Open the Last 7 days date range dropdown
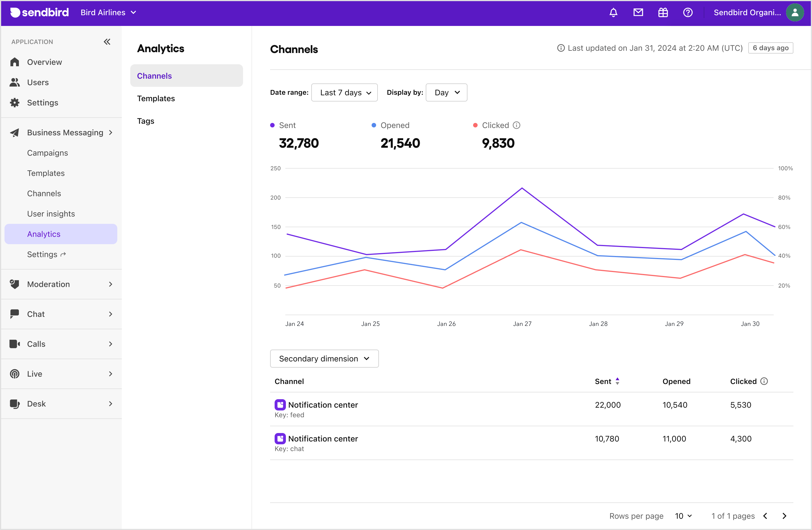812x530 pixels. pyautogui.click(x=344, y=92)
